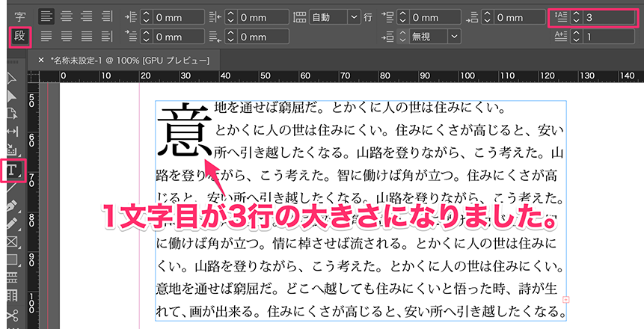This screenshot has height=329, width=644.
Task: Click the space before paragraph icon
Action: click(387, 17)
